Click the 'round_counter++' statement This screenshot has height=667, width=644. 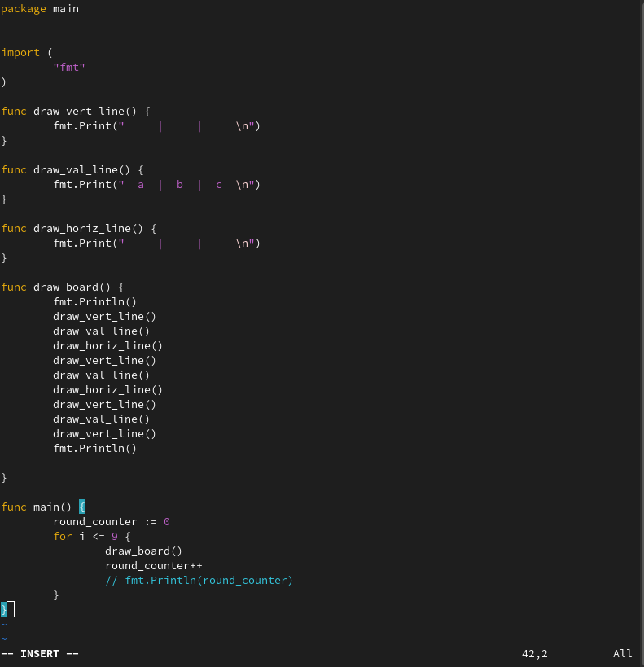(154, 566)
